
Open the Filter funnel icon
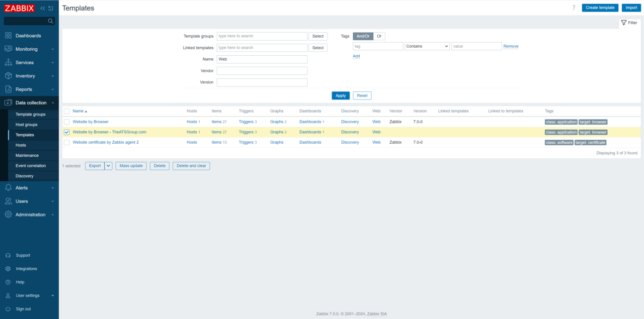pos(628,23)
